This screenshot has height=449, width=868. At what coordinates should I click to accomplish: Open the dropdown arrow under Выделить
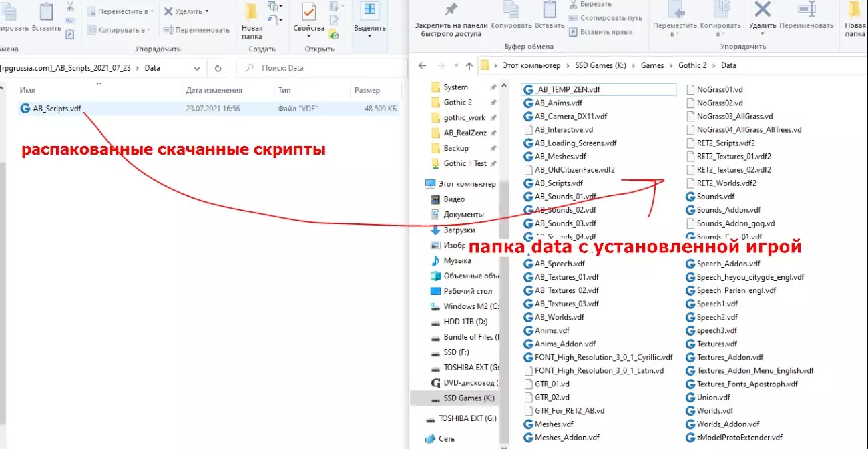pyautogui.click(x=369, y=37)
